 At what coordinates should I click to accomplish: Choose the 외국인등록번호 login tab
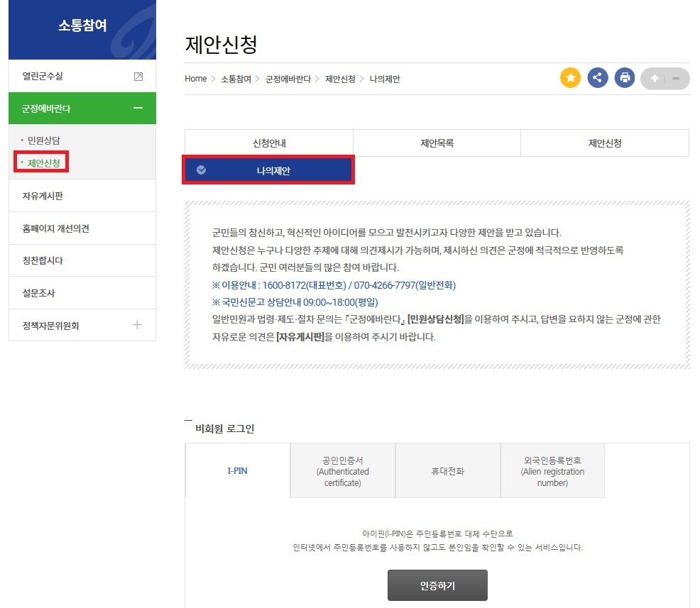point(552,470)
